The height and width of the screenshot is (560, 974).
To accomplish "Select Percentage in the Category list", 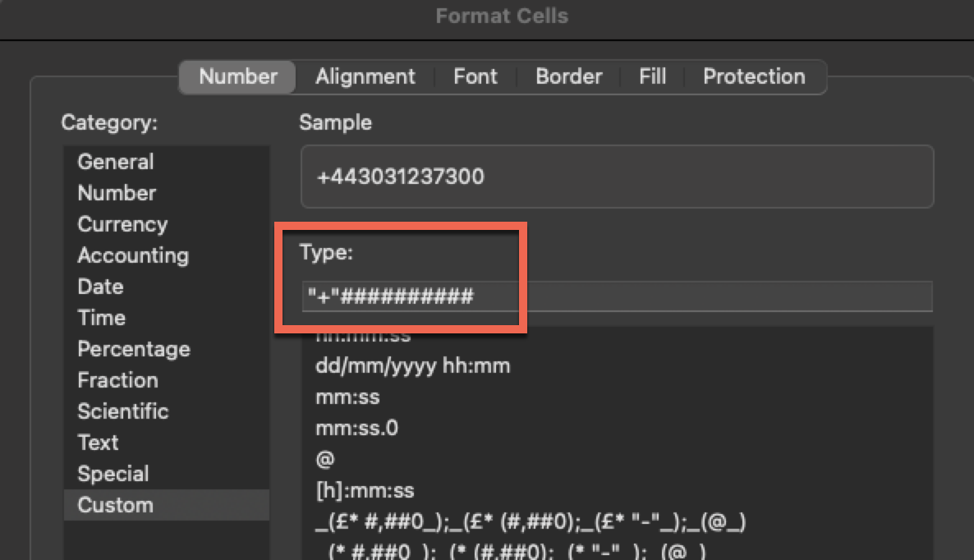I will point(134,349).
